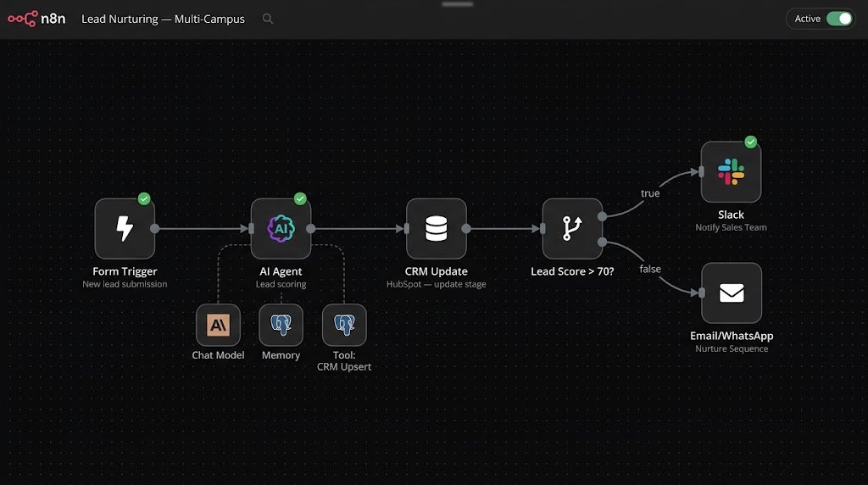Click the false output dot on Lead Score node
Screen dimensions: 868x485
(603, 242)
